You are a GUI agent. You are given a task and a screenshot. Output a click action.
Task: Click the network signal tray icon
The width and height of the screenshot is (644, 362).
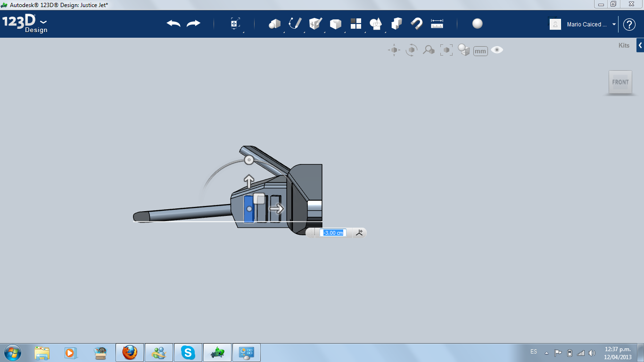pos(581,353)
